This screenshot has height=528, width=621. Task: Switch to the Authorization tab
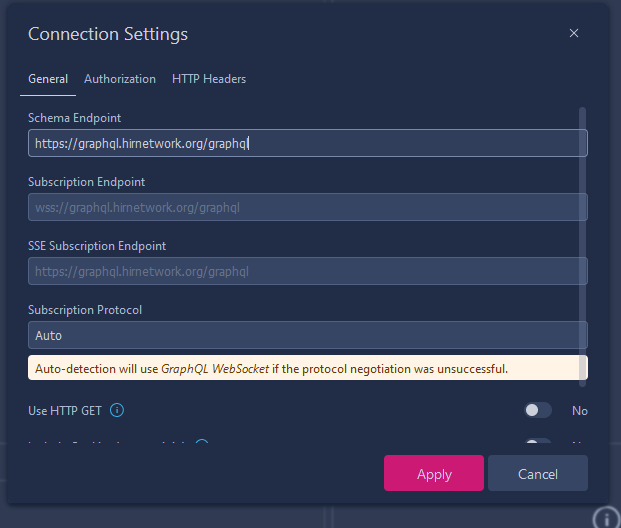click(120, 79)
